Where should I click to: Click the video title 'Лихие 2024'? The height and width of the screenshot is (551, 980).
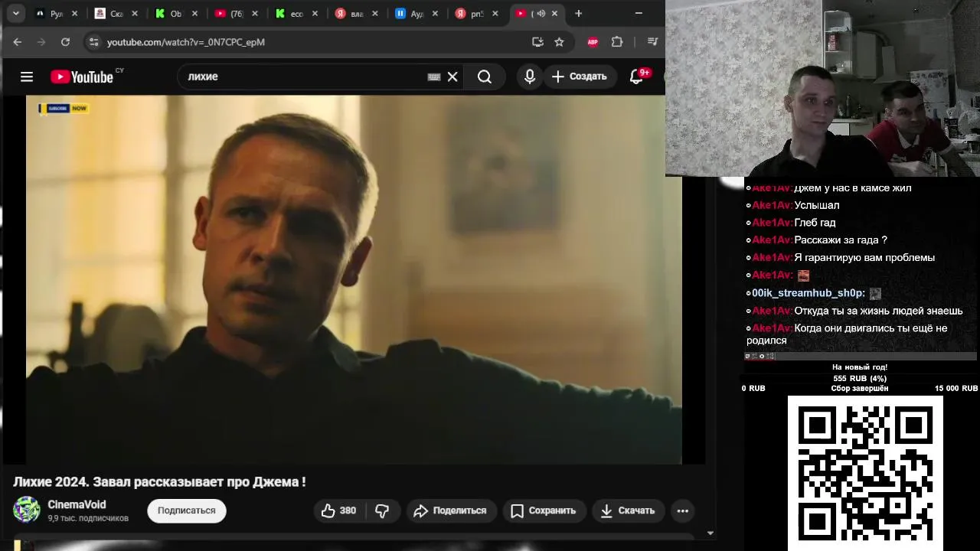159,481
